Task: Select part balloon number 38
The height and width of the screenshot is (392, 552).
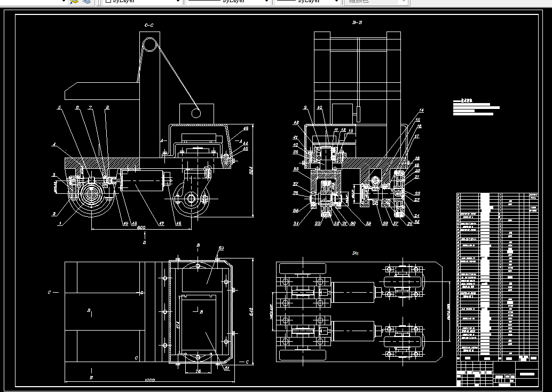Action: coord(296,169)
